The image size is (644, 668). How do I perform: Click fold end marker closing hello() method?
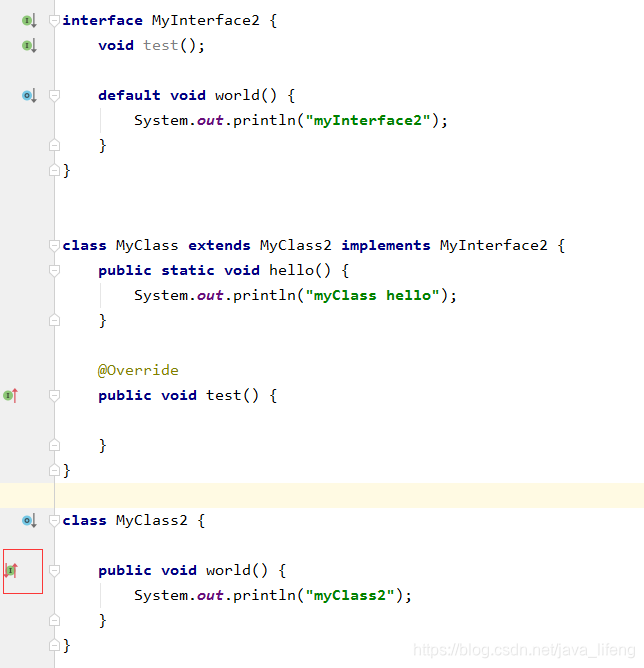[x=54, y=320]
